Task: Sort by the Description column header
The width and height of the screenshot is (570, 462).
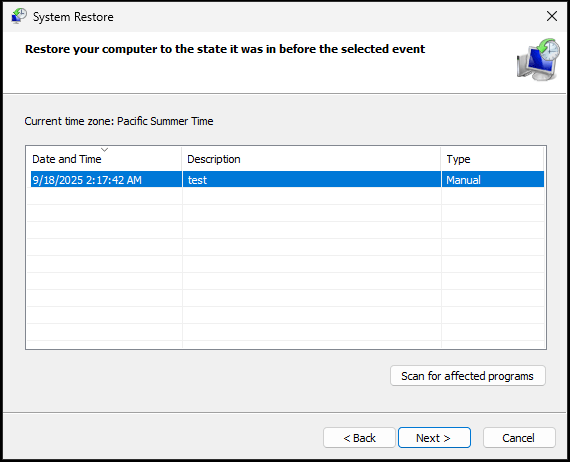Action: 311,159
